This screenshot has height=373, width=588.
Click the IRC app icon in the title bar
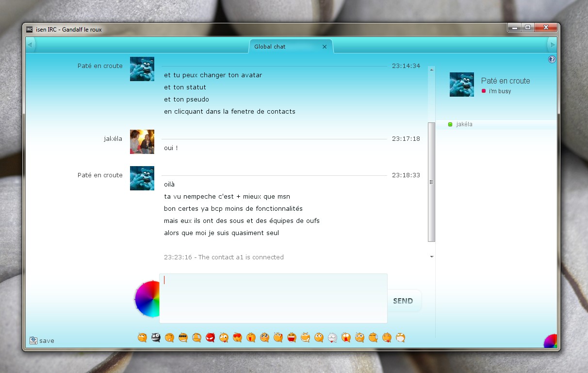(x=30, y=29)
